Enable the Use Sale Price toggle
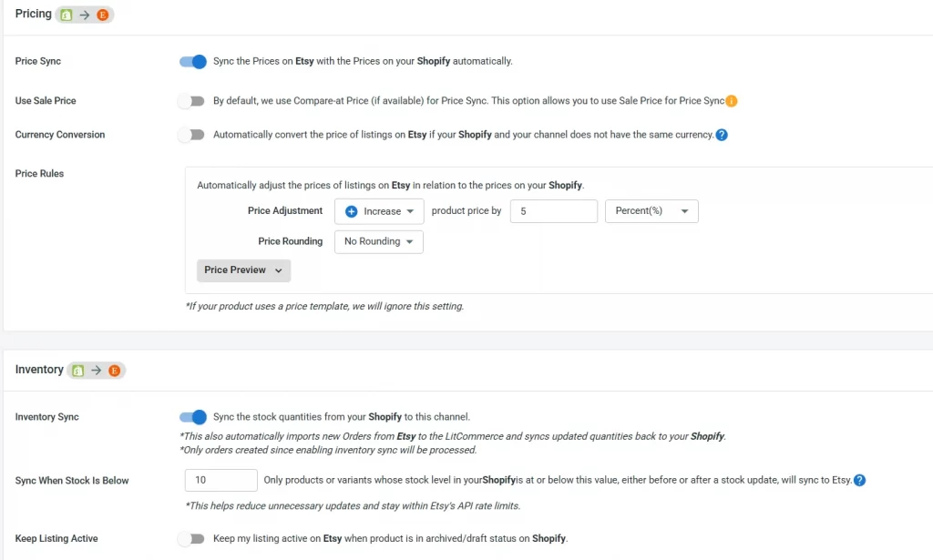The height and width of the screenshot is (560, 933). click(191, 101)
